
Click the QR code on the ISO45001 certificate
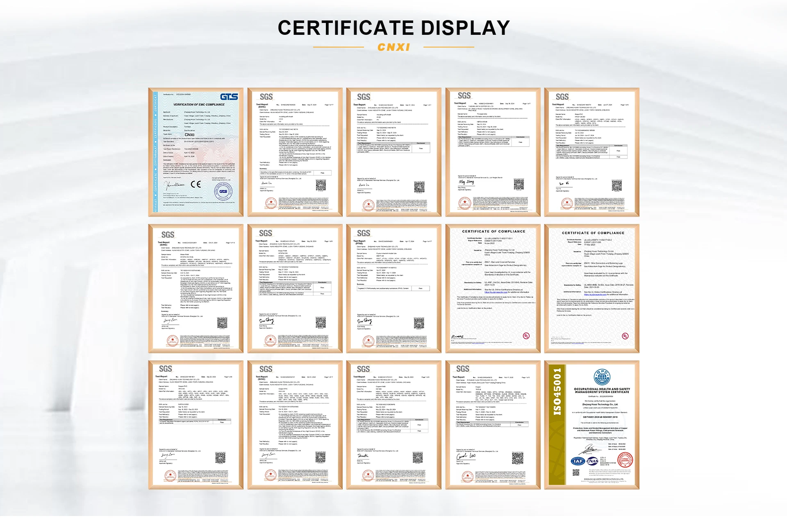(575, 473)
